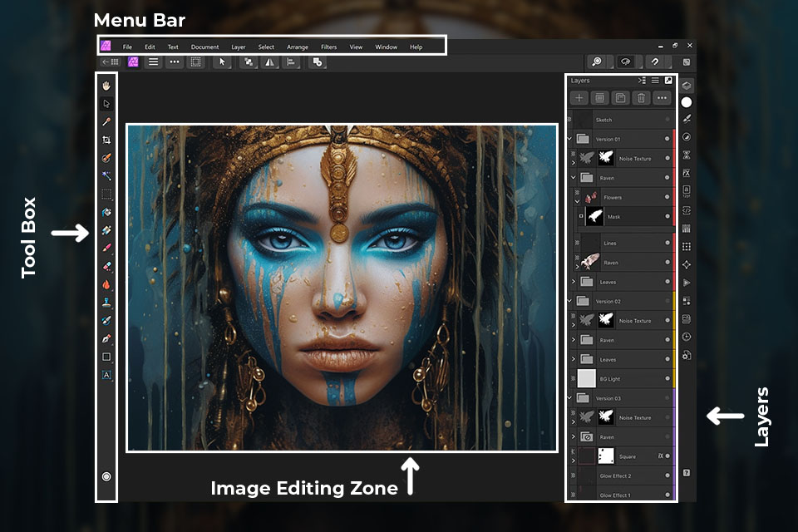Open the Window menu
The width and height of the screenshot is (798, 532).
(x=387, y=47)
